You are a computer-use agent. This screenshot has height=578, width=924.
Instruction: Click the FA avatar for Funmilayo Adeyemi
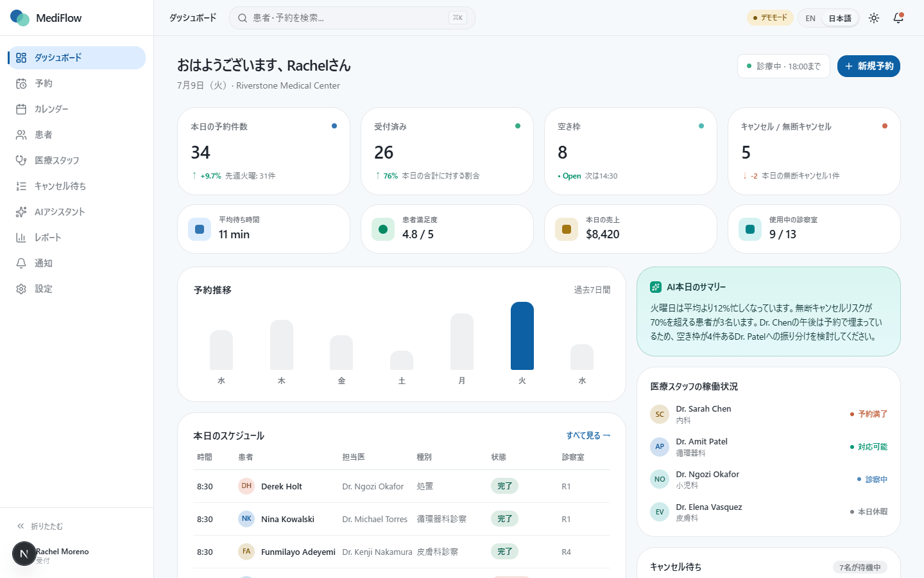(246, 552)
